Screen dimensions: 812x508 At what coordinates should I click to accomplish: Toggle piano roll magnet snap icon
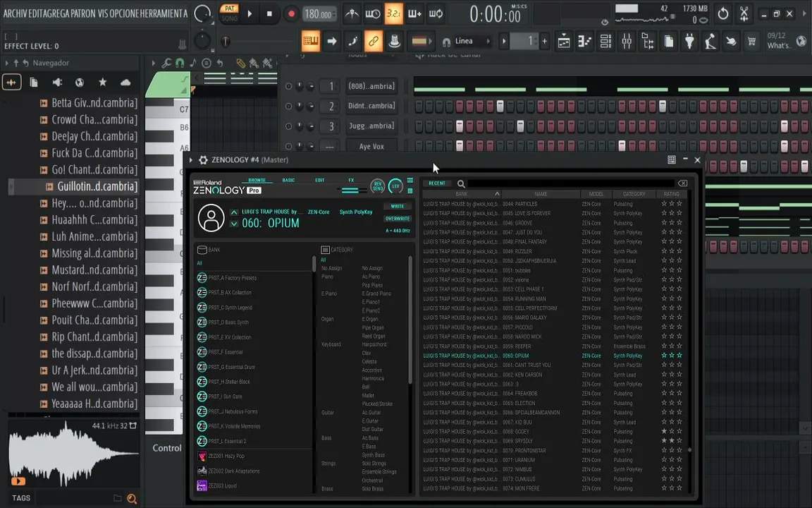click(180, 64)
